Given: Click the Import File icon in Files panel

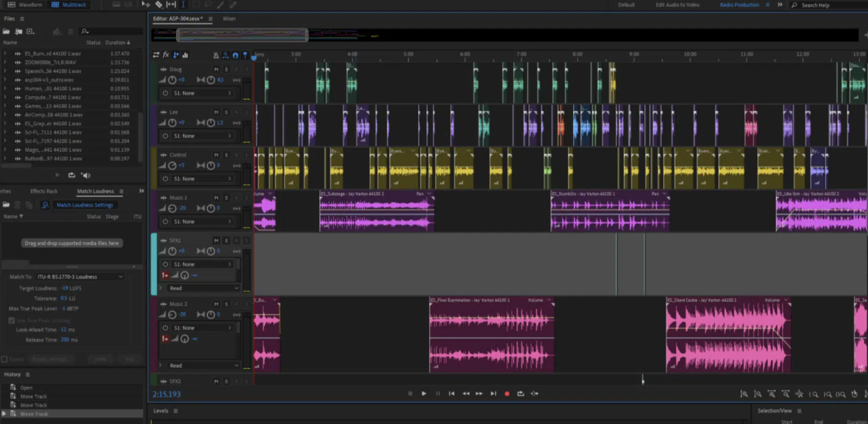Looking at the screenshot, I should tap(19, 32).
